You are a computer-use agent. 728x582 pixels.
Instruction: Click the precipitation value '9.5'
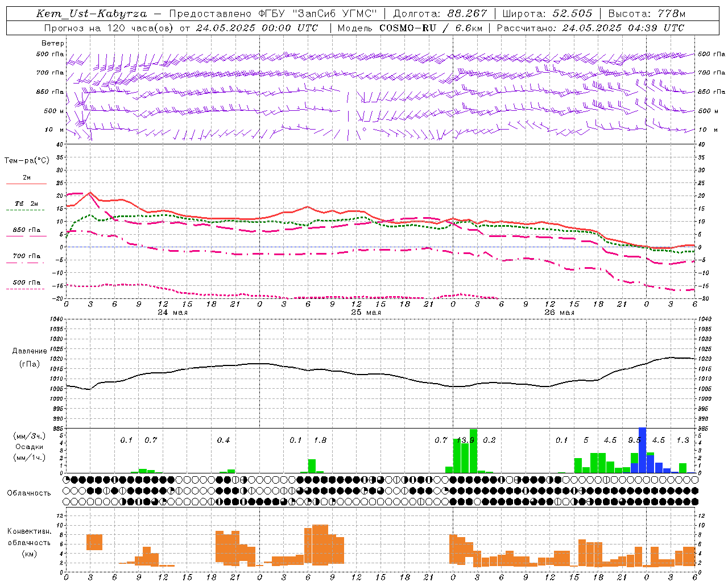634,440
